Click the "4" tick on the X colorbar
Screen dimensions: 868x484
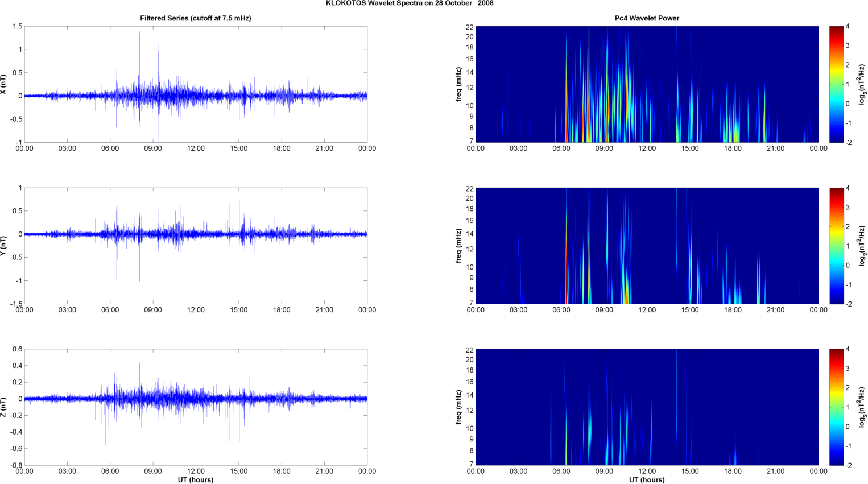(848, 27)
